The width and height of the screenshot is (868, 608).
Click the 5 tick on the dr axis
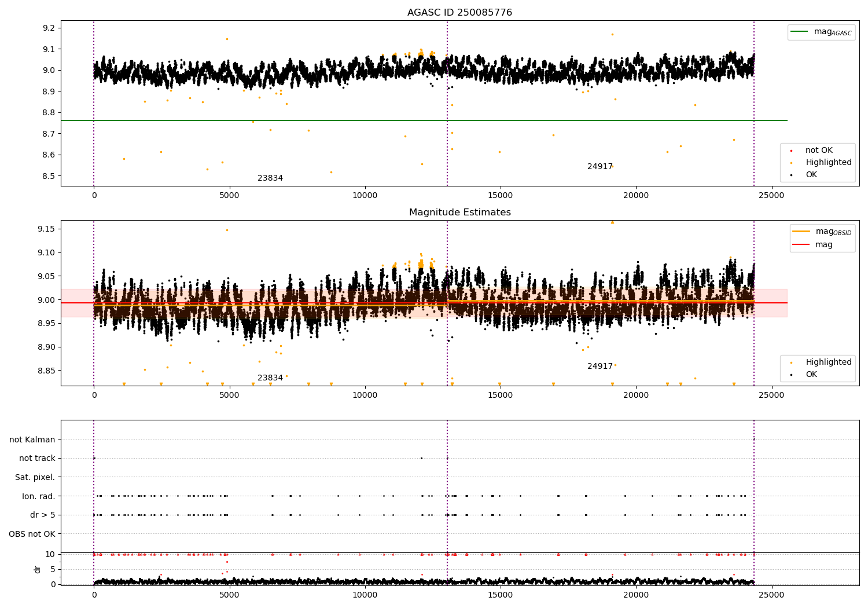click(53, 569)
